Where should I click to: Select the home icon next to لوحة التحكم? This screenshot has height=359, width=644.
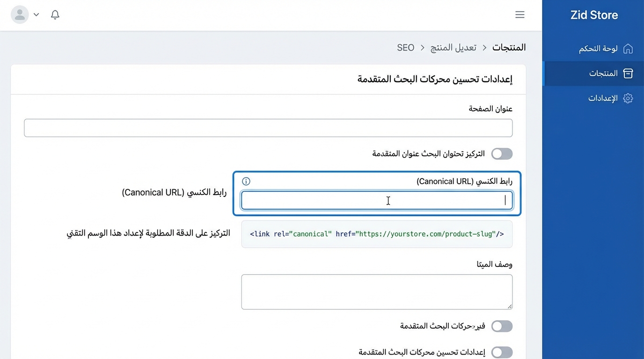click(627, 48)
